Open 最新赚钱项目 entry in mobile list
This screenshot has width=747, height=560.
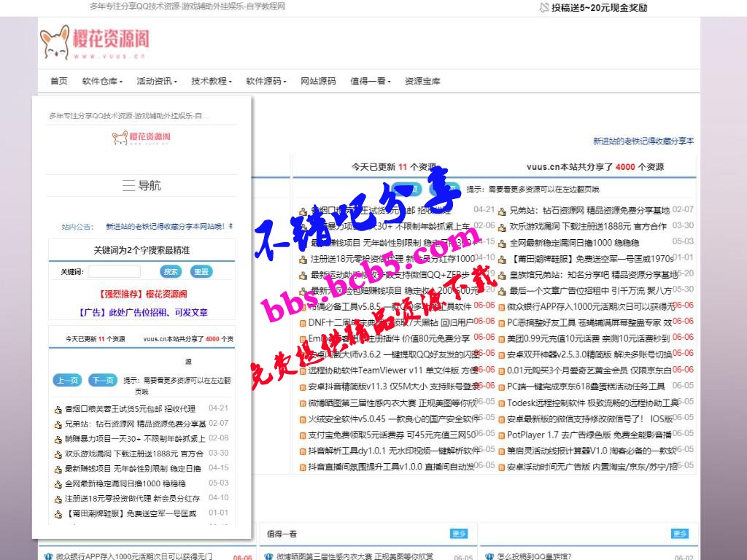click(133, 469)
